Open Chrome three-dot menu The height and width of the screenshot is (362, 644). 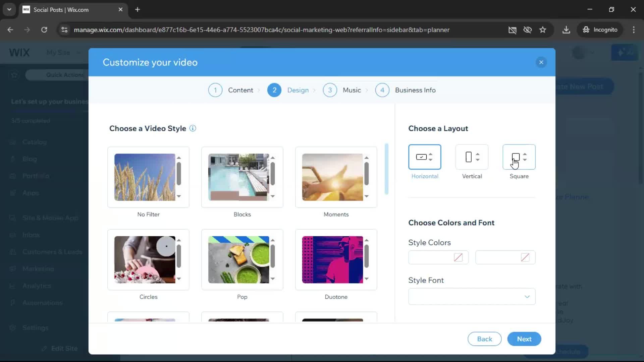coord(634,30)
